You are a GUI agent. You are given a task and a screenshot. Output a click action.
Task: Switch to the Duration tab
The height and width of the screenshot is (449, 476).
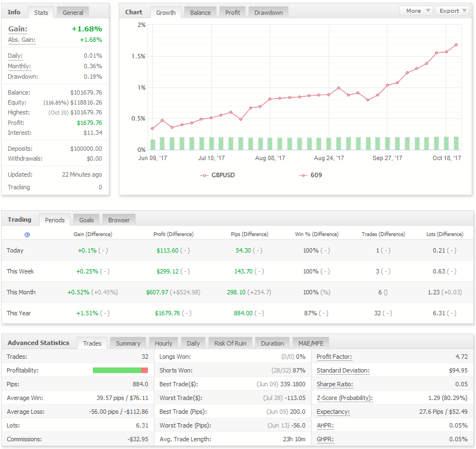(272, 343)
